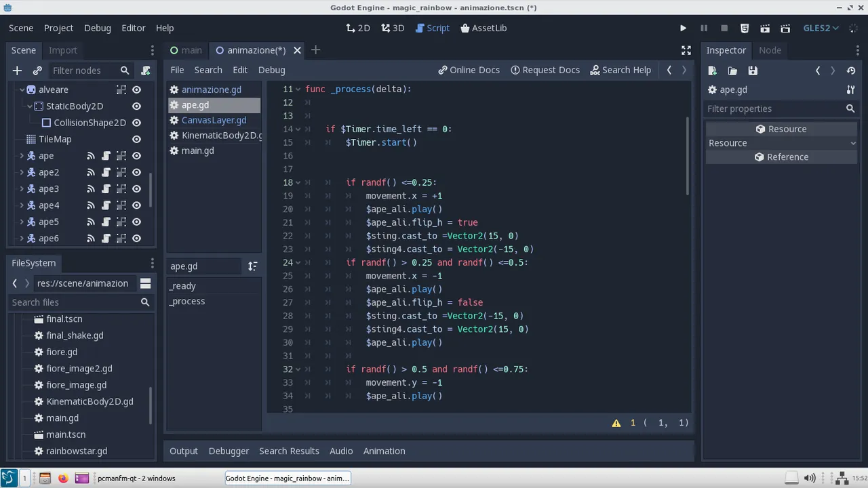Image resolution: width=868 pixels, height=488 pixels.
Task: Open the script icon on ape2 row
Action: pyautogui.click(x=106, y=172)
